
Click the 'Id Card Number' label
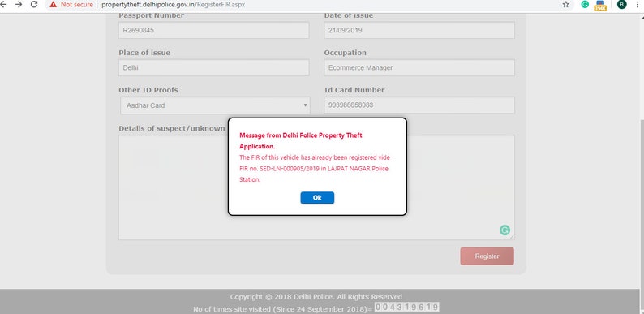coord(354,90)
